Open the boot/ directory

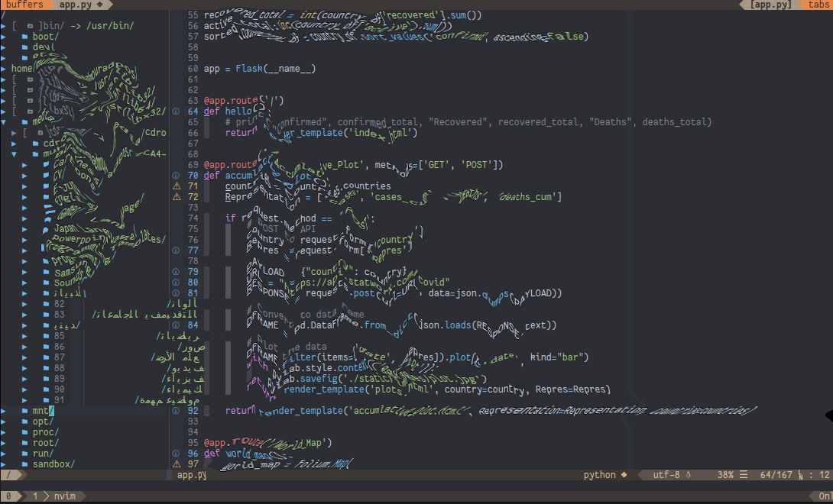click(46, 37)
